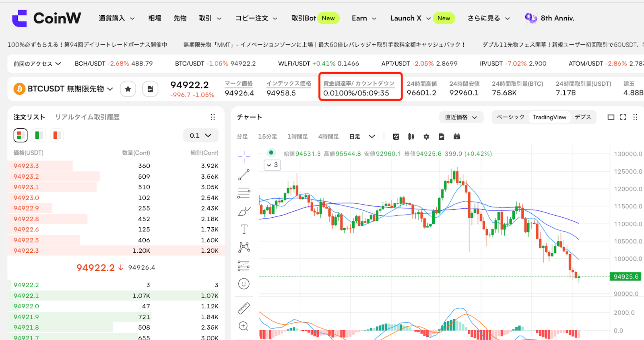Open the IP/USDT ticker link

tap(513, 64)
